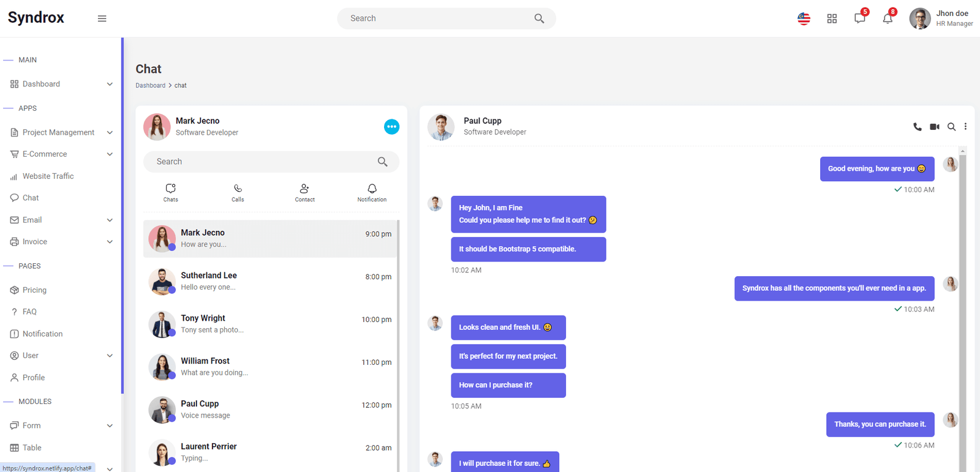The height and width of the screenshot is (472, 980).
Task: Click the Website Traffic chart icon
Action: point(14,176)
